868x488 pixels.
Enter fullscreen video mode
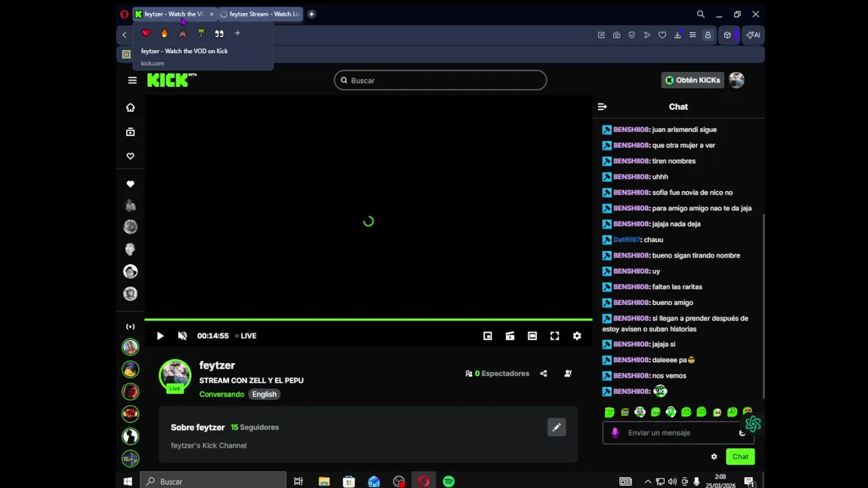tap(555, 335)
